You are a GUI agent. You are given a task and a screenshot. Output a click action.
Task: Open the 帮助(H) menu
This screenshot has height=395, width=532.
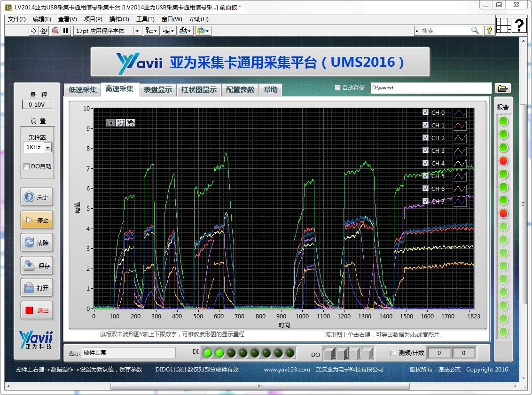pos(199,19)
